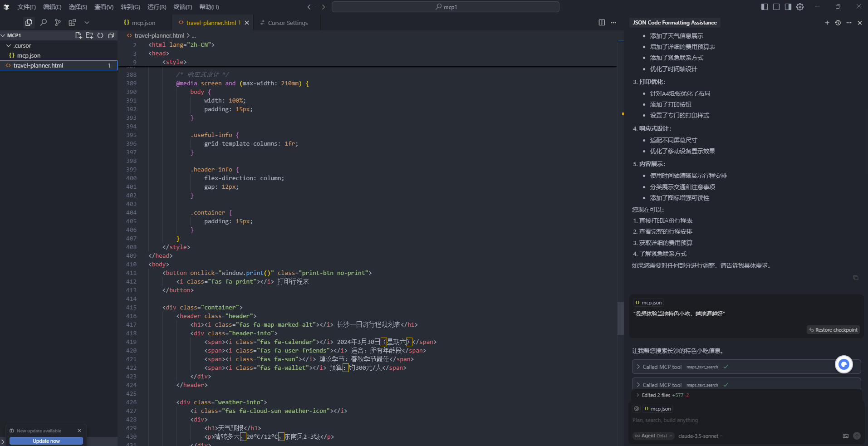The height and width of the screenshot is (446, 868).
Task: Open the Search view in the sidebar
Action: pyautogui.click(x=43, y=22)
